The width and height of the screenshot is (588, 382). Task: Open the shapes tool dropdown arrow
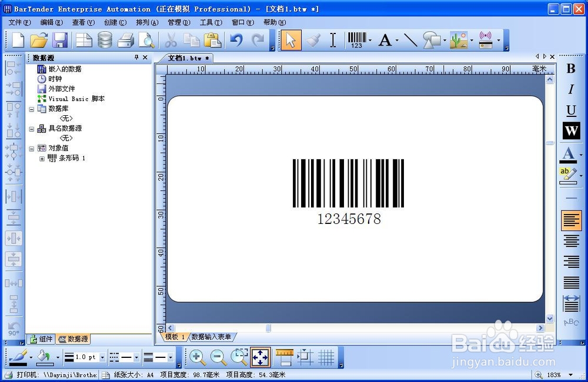[x=445, y=40]
